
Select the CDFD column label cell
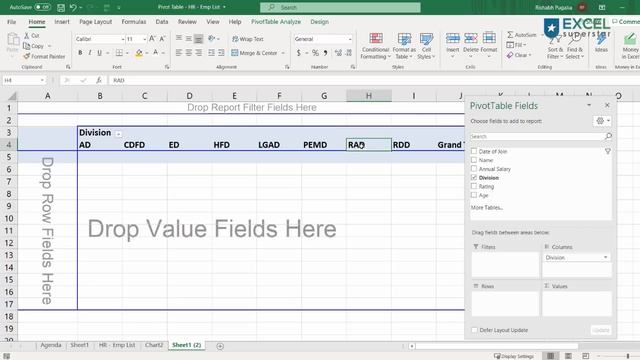[x=144, y=145]
